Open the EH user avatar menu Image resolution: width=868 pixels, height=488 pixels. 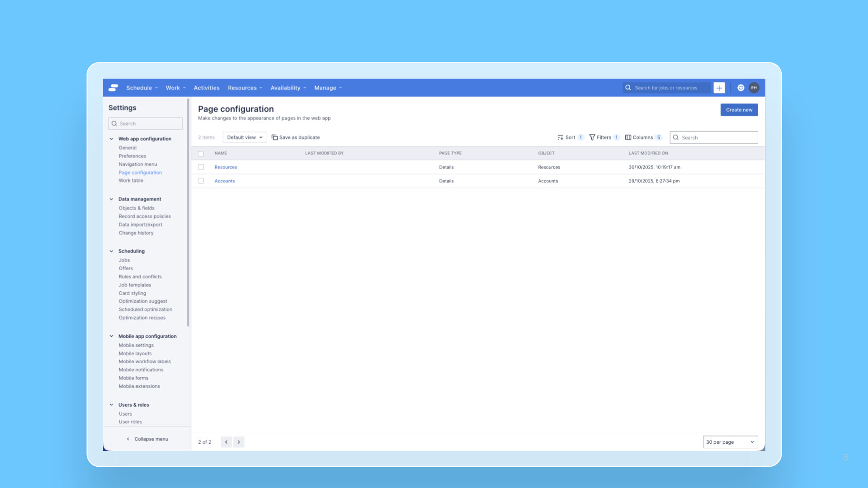click(x=754, y=88)
